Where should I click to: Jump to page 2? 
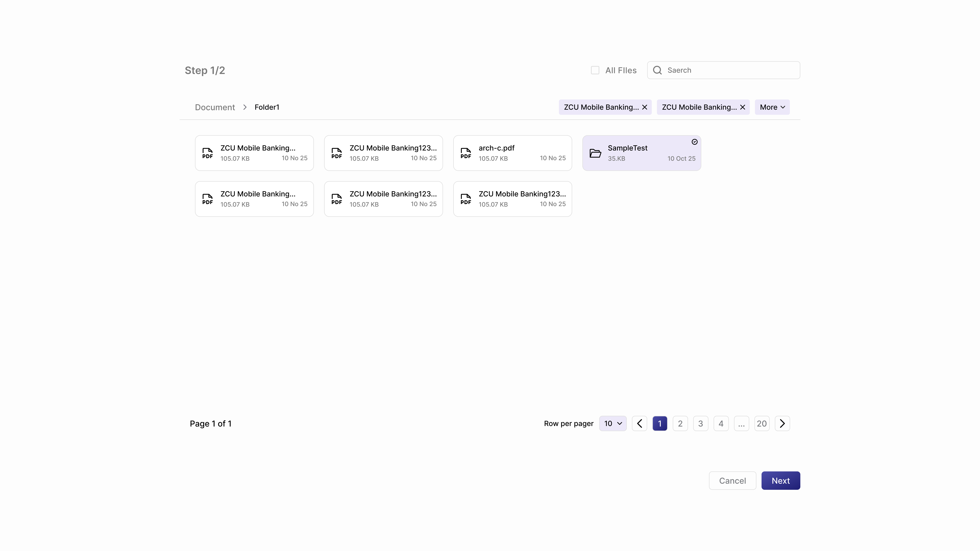(680, 424)
